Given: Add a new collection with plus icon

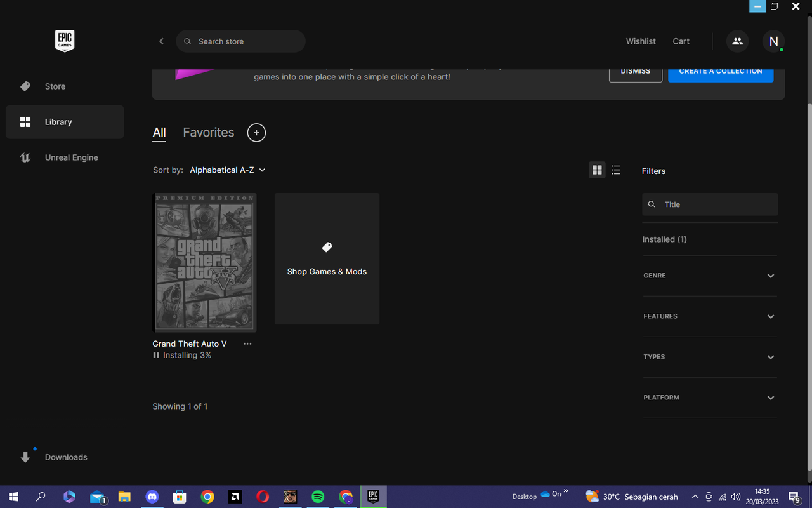Looking at the screenshot, I should pos(256,133).
